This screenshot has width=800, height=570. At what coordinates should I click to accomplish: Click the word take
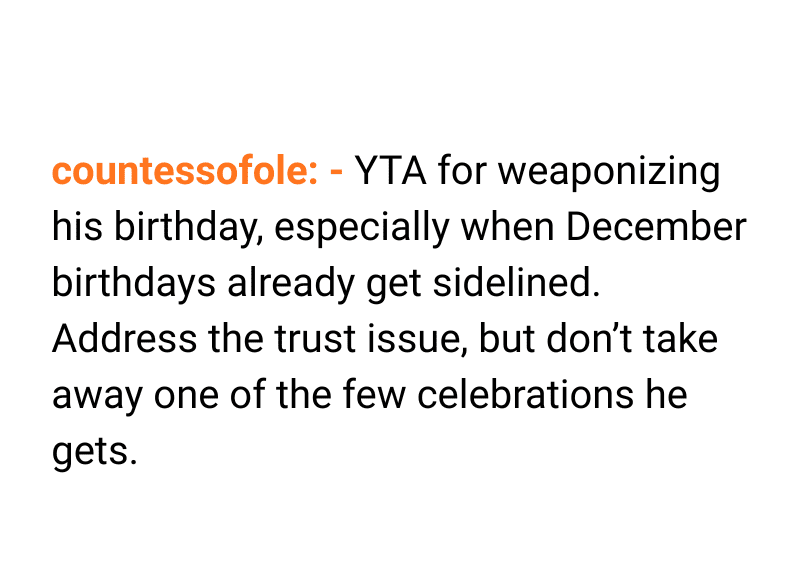(683, 340)
